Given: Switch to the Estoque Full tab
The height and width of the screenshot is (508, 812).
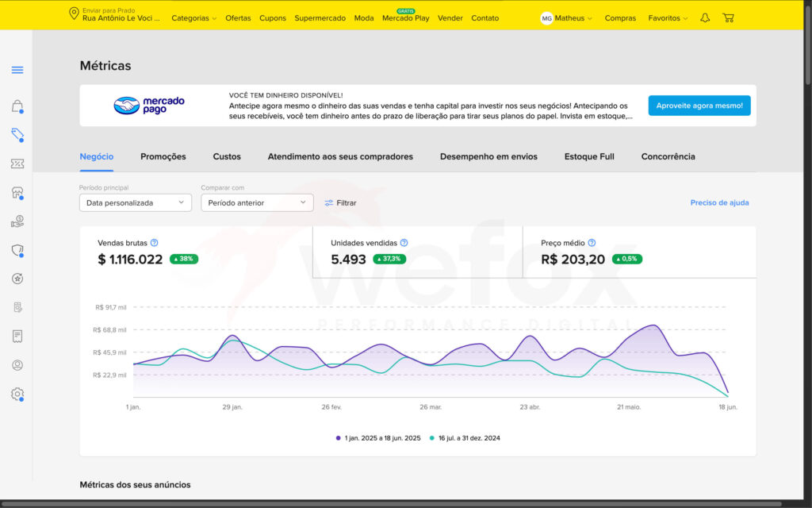Looking at the screenshot, I should click(x=589, y=156).
